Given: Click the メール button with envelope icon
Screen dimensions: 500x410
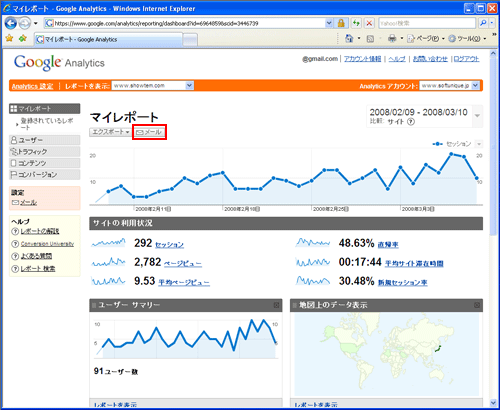Looking at the screenshot, I should pos(149,132).
